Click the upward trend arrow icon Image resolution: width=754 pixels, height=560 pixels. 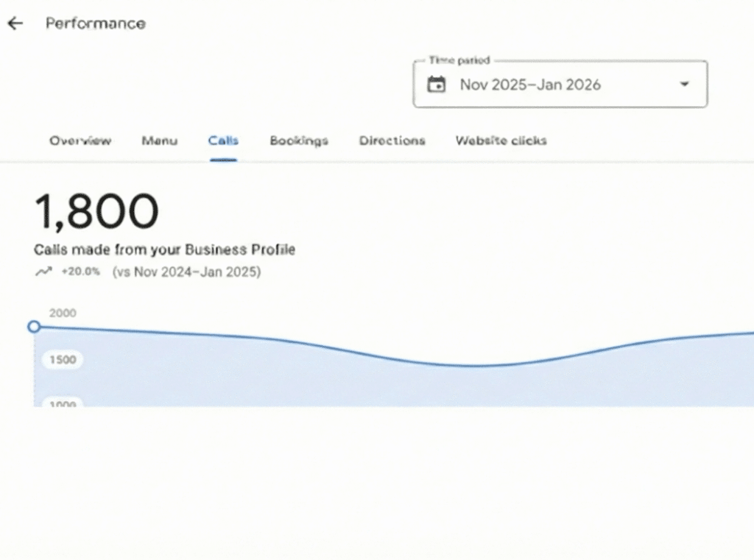click(x=43, y=272)
